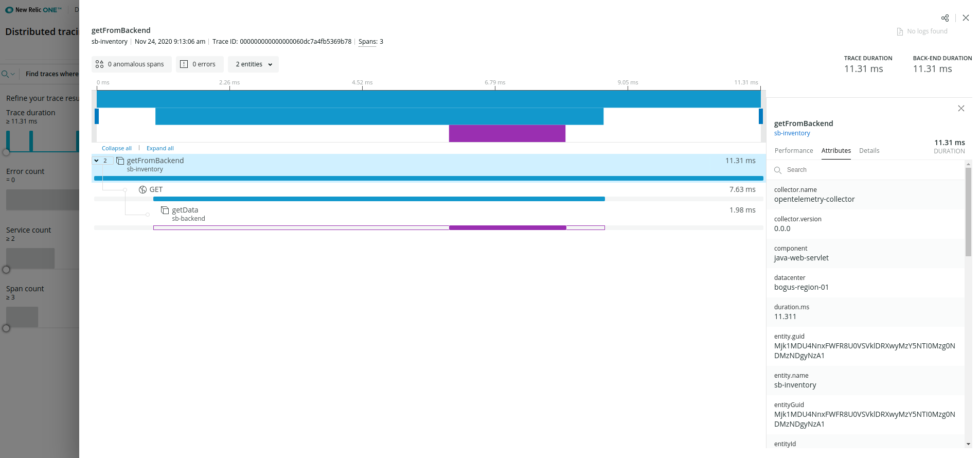Click Expand all link

(x=160, y=148)
